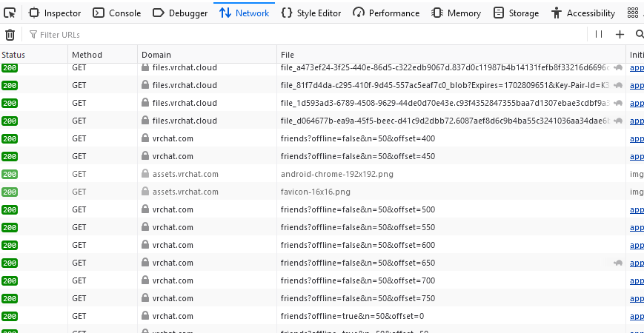Click assets.vrchat.com domain of android-chrome row
The height and width of the screenshot is (333, 644).
185,174
